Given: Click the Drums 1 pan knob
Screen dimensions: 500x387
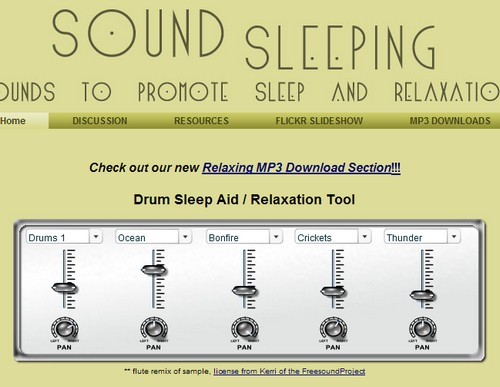Looking at the screenshot, I should click(x=65, y=329).
